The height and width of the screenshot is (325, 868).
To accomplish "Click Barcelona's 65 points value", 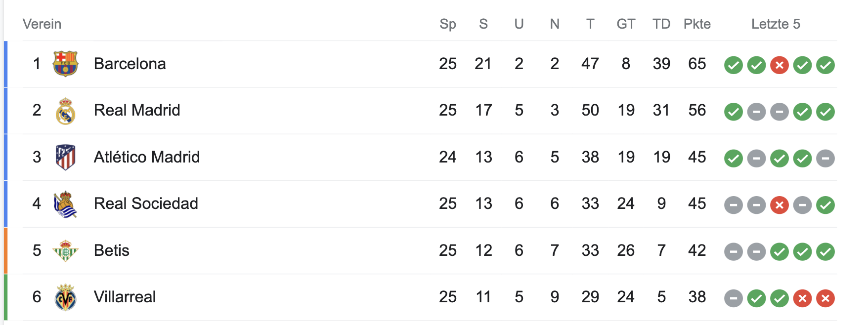I will click(697, 64).
